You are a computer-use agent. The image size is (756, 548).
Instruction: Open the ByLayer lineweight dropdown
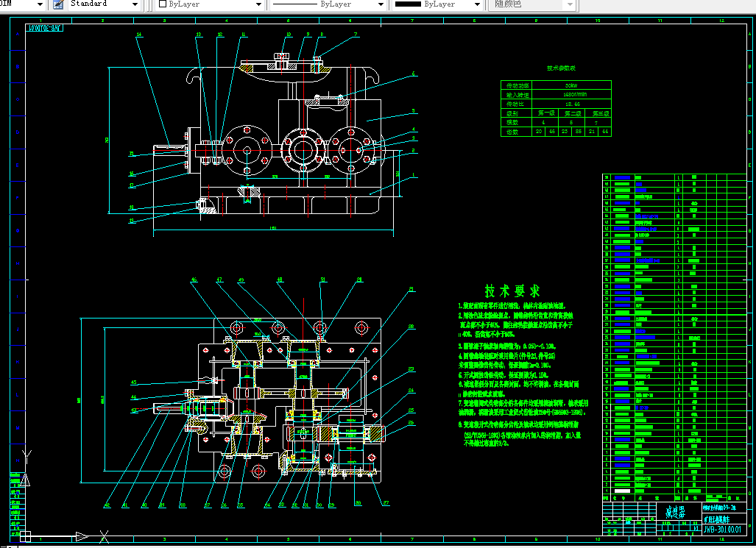[x=438, y=4]
